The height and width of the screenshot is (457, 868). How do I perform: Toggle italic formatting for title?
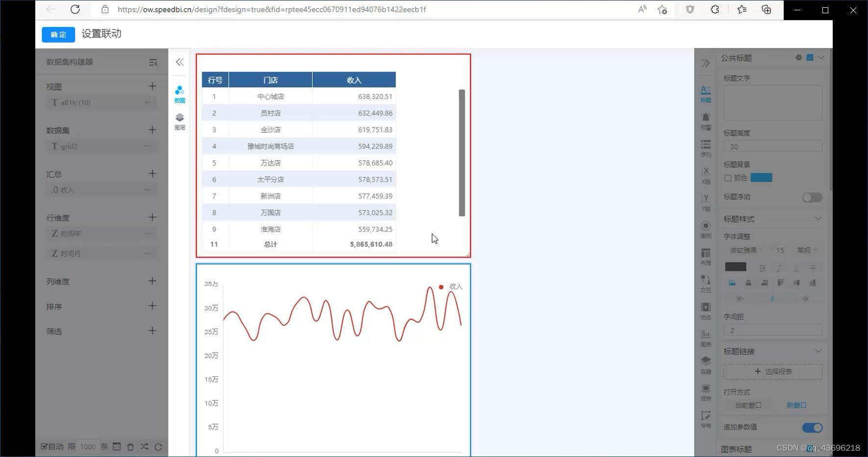pos(779,268)
